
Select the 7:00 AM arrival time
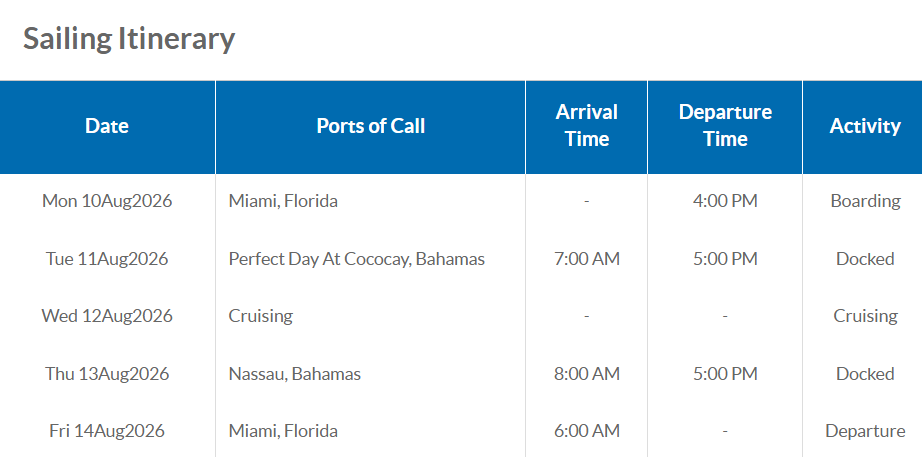click(x=586, y=259)
